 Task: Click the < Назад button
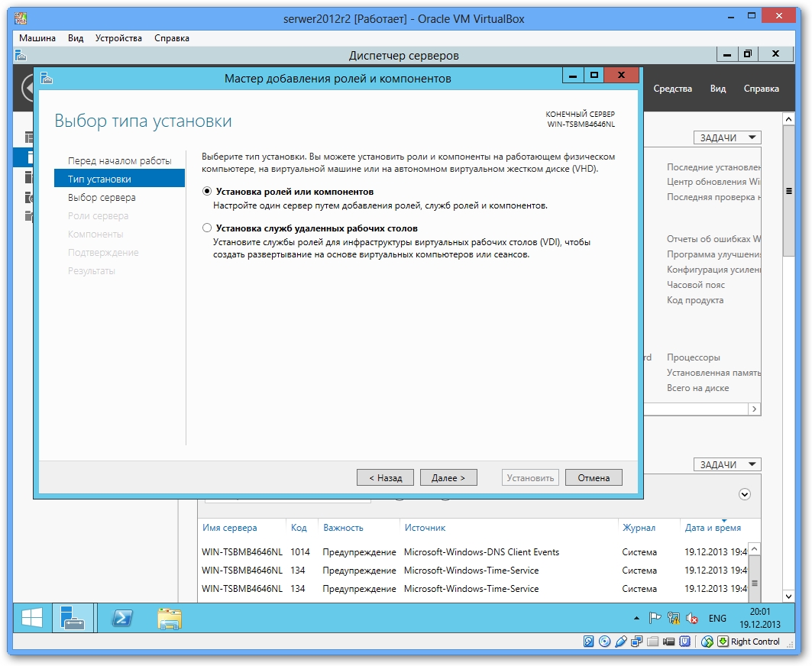(x=385, y=477)
